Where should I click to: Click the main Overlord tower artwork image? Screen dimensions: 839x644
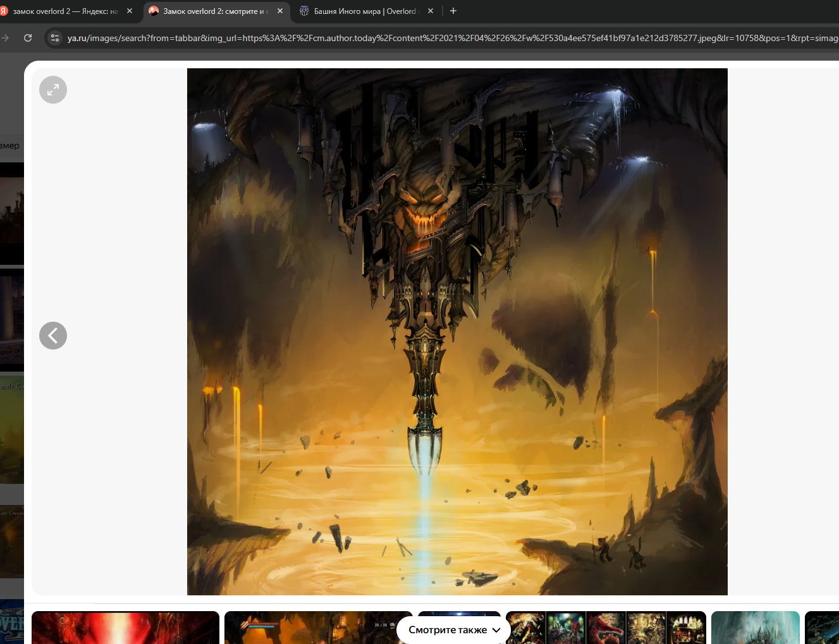tap(457, 332)
